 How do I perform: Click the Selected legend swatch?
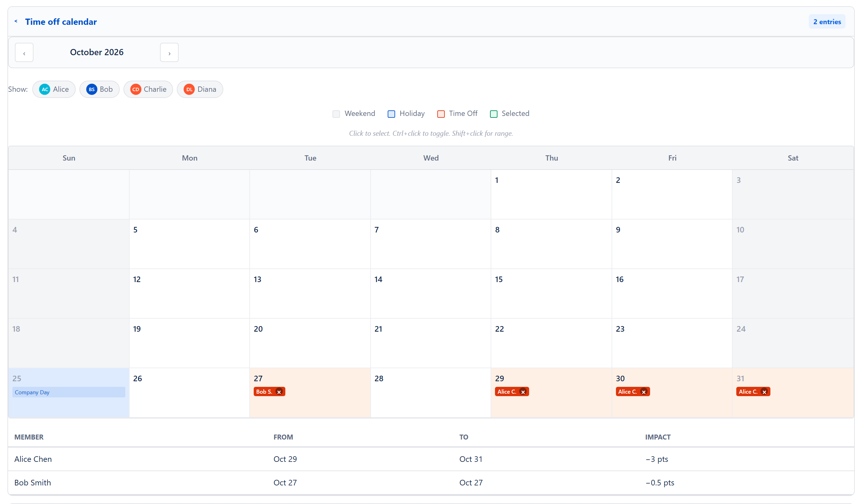click(493, 114)
